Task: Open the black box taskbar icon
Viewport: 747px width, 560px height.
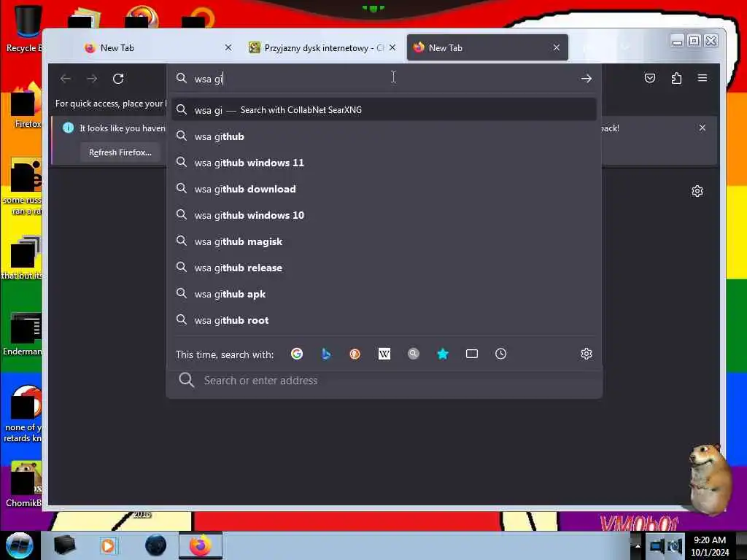Action: (64, 545)
